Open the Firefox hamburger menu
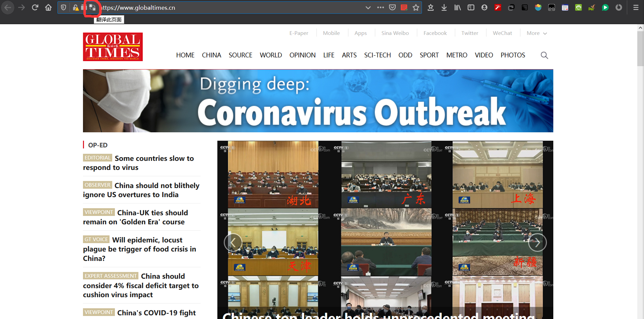 [x=636, y=7]
